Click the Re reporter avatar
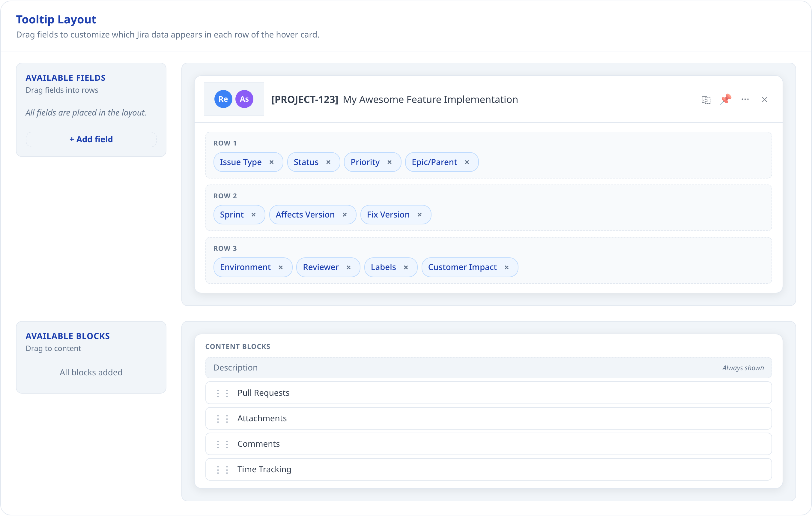812x516 pixels. click(223, 99)
